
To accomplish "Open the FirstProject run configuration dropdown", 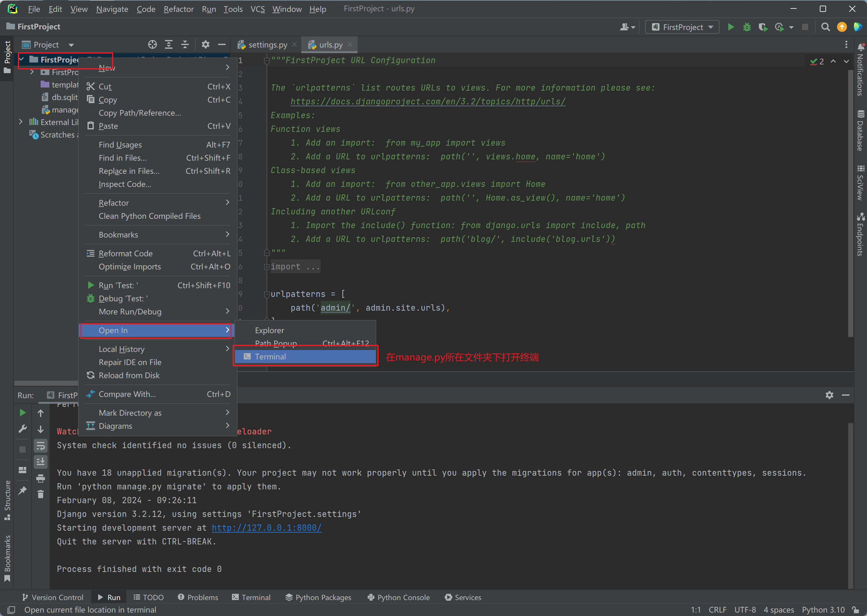I will point(682,27).
